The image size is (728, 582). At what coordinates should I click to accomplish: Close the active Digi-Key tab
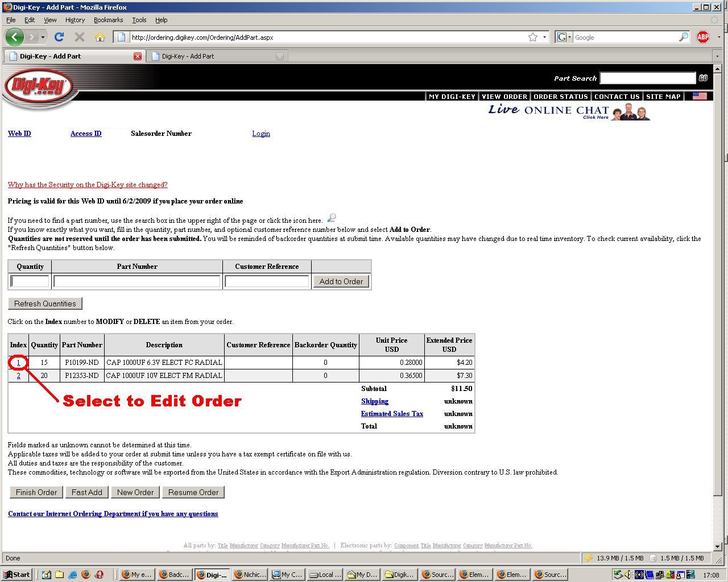click(x=137, y=56)
